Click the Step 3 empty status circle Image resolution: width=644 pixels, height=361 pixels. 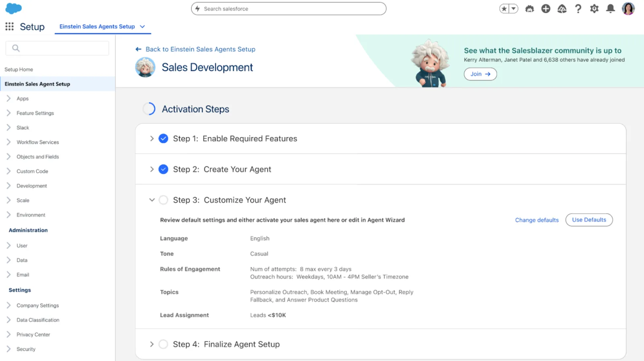(163, 200)
